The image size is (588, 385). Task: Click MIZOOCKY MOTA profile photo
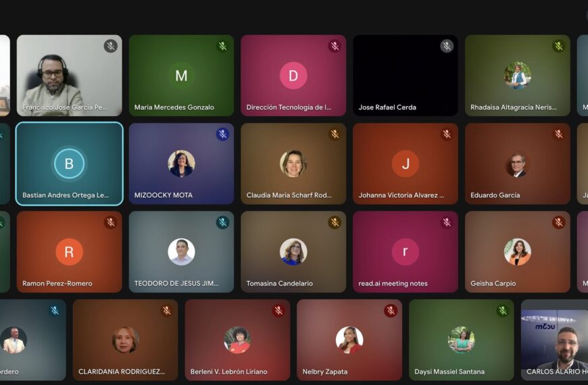pos(182,164)
